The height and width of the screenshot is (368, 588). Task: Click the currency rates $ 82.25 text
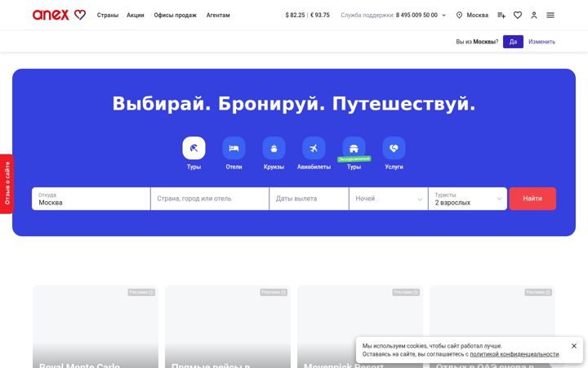295,15
